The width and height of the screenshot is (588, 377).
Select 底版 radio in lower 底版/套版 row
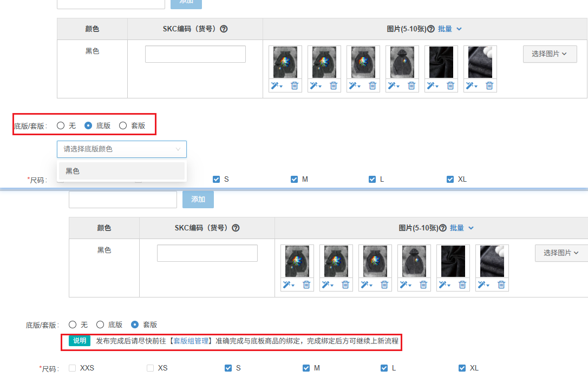tap(100, 325)
